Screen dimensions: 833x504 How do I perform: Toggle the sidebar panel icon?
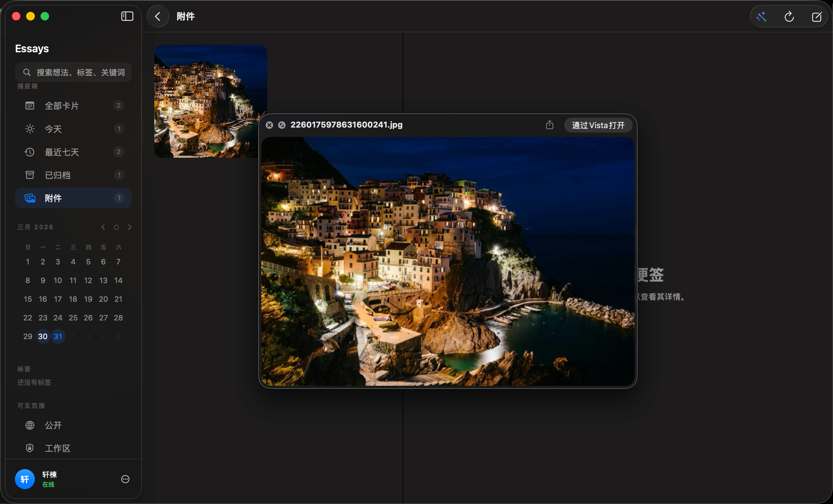(x=127, y=16)
